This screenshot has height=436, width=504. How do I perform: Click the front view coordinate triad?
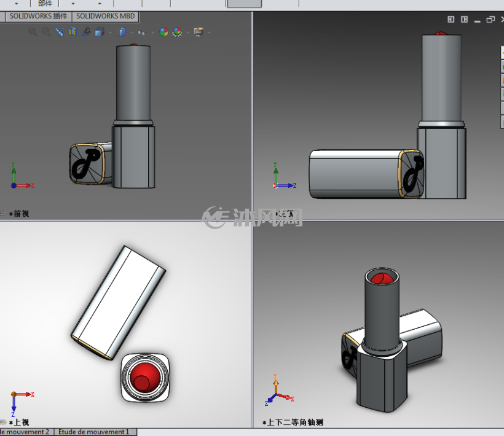click(22, 176)
